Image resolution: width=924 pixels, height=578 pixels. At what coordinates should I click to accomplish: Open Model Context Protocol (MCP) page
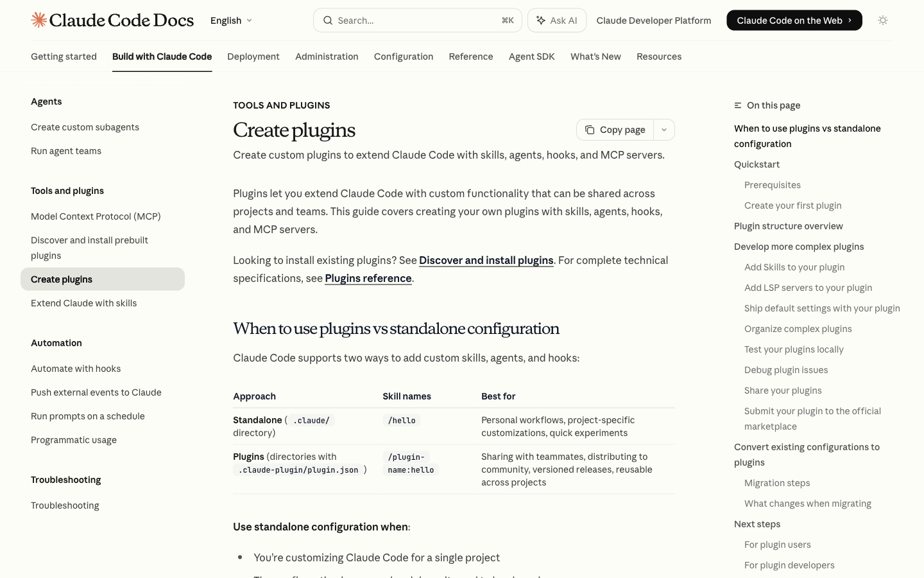[x=96, y=216]
